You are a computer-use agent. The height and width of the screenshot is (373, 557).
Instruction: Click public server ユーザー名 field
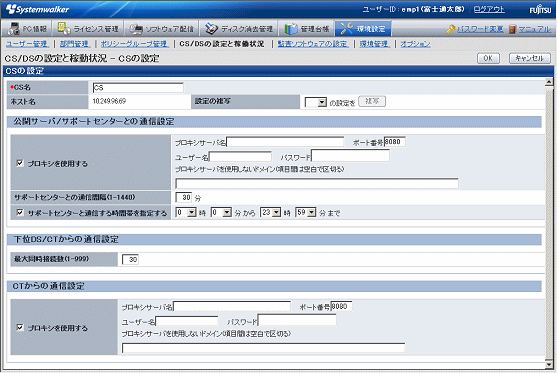[x=240, y=157]
